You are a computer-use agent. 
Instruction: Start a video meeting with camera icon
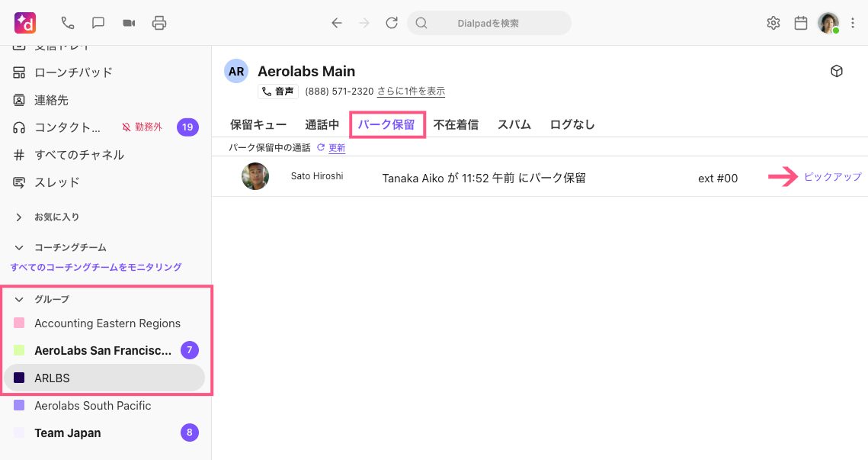[x=129, y=23]
